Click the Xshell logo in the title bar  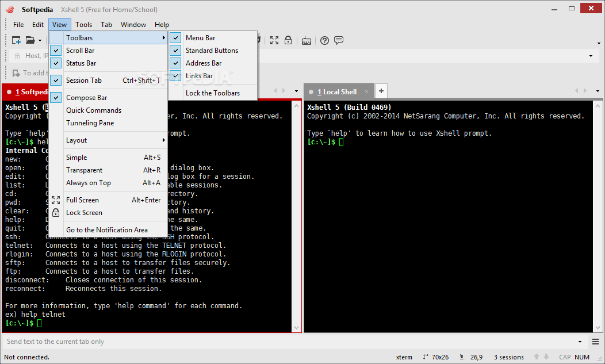(10, 10)
